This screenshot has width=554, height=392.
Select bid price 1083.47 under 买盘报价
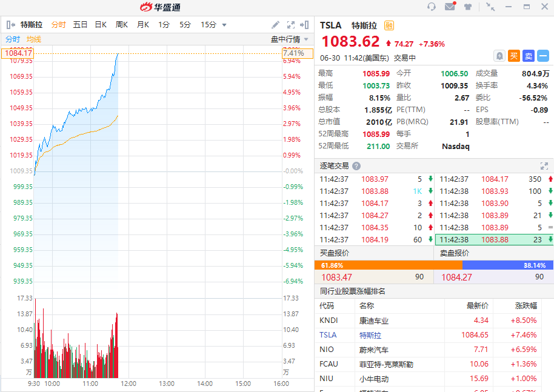coord(374,277)
